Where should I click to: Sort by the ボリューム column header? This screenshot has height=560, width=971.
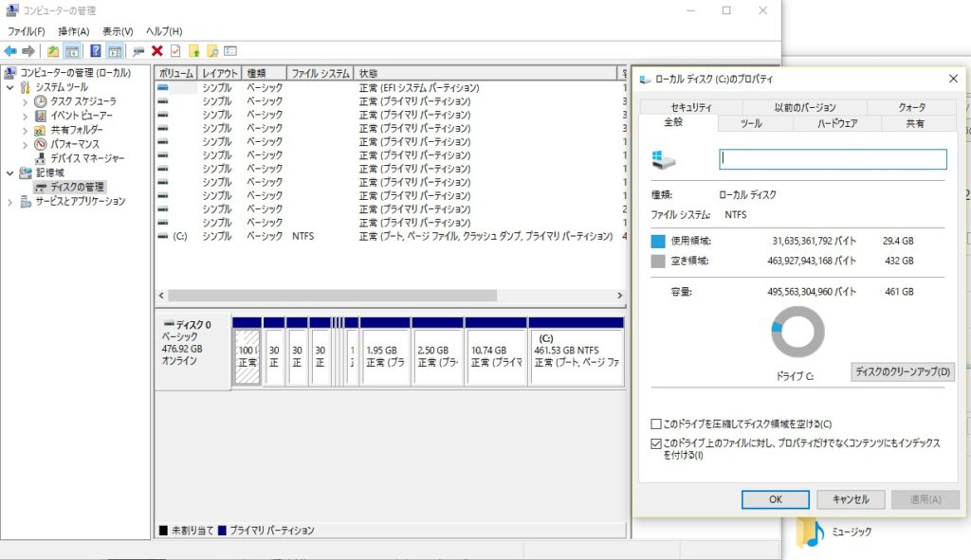click(x=175, y=73)
